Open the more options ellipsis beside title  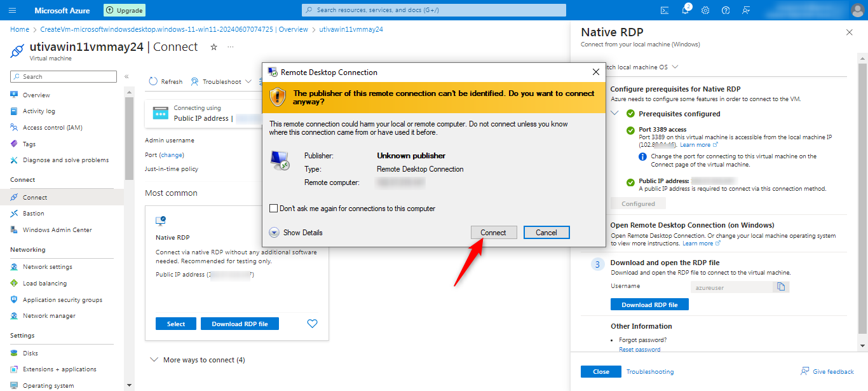click(x=231, y=47)
